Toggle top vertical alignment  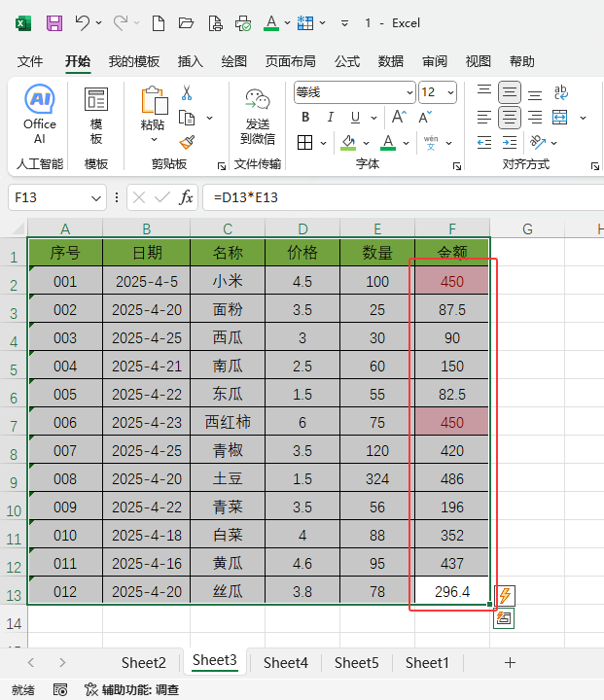click(x=484, y=92)
